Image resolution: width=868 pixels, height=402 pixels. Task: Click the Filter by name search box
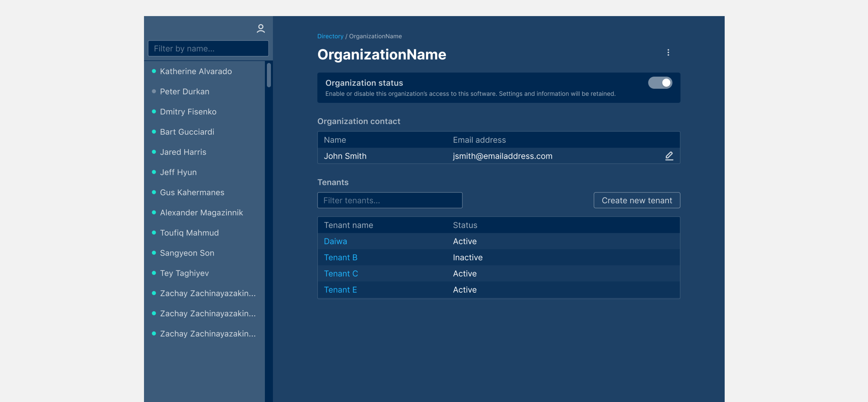tap(208, 49)
